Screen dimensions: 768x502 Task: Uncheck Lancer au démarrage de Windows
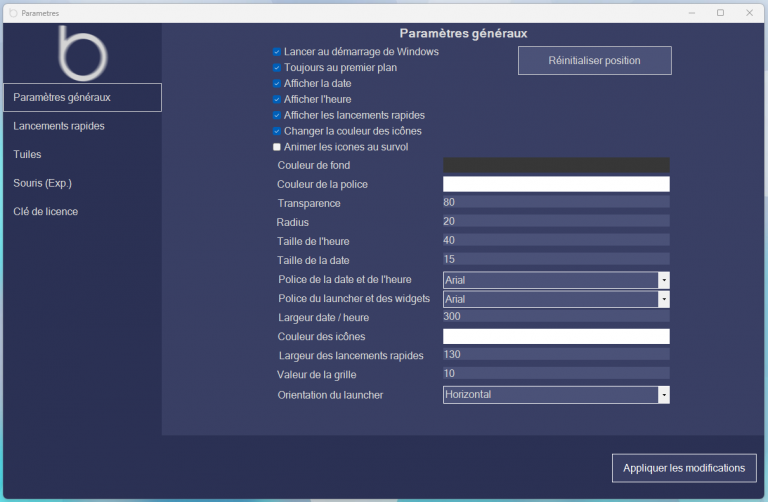pyautogui.click(x=277, y=51)
